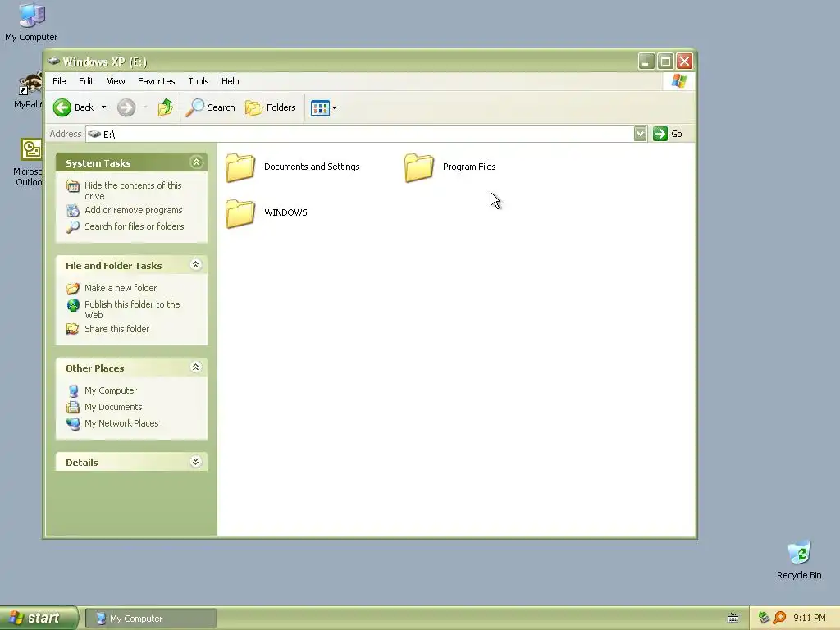Click Share this folder link
This screenshot has width=840, height=630.
(116, 329)
